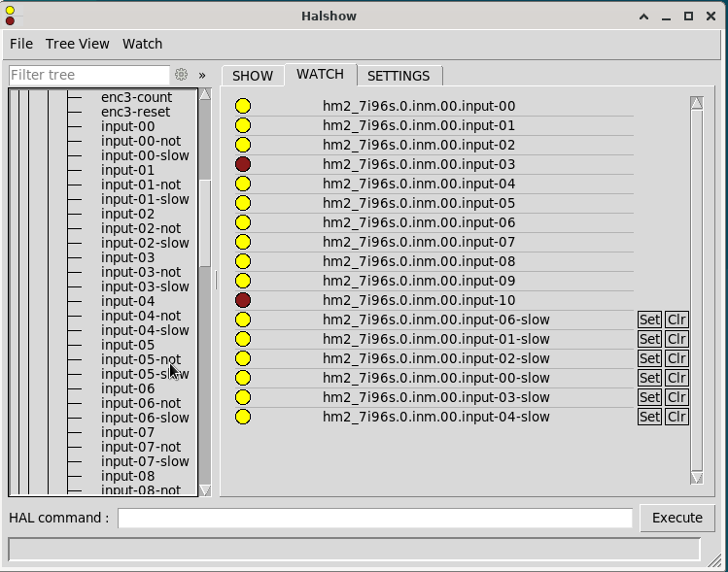Click the window resize grip corner

715,561
